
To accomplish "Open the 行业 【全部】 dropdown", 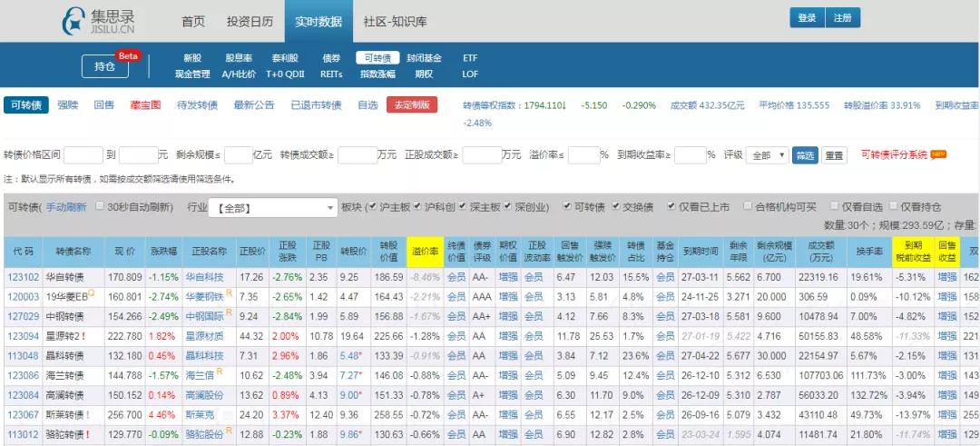I will pos(273,208).
